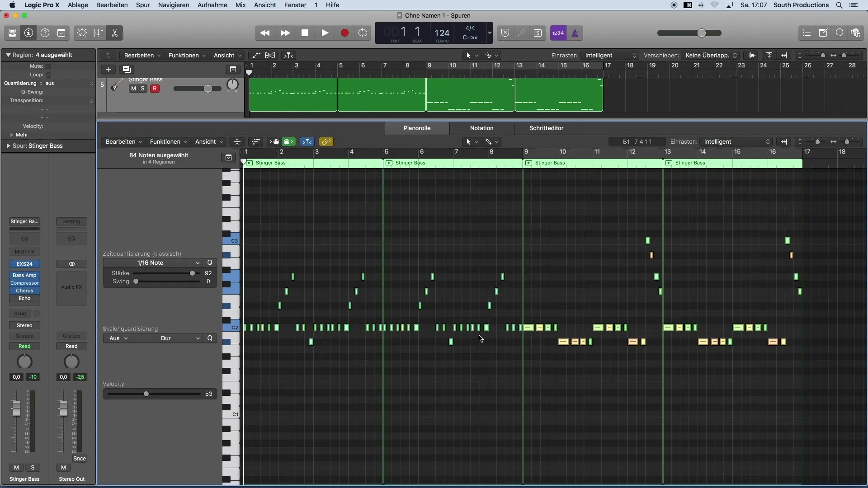The height and width of the screenshot is (488, 868).
Task: Click the pencil draw tool icon
Action: point(488,141)
